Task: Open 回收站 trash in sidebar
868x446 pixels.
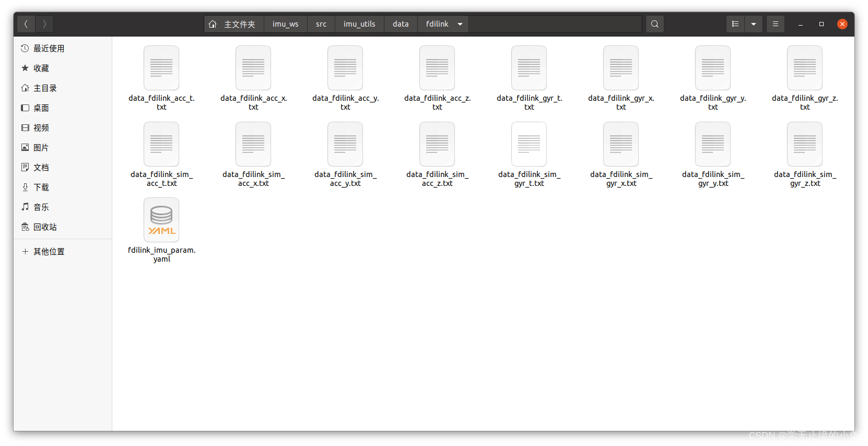Action: pos(63,227)
